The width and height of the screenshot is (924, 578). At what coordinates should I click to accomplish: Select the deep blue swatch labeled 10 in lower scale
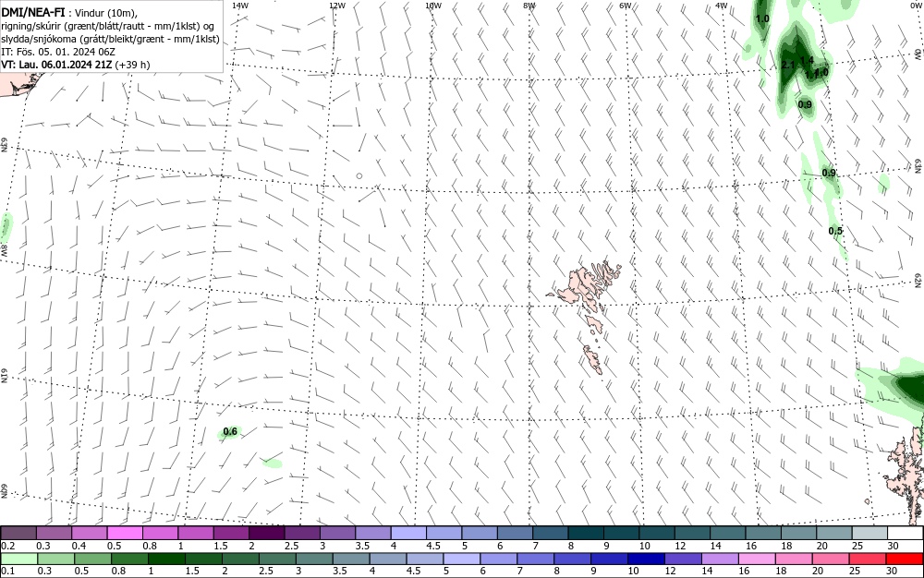click(647, 559)
